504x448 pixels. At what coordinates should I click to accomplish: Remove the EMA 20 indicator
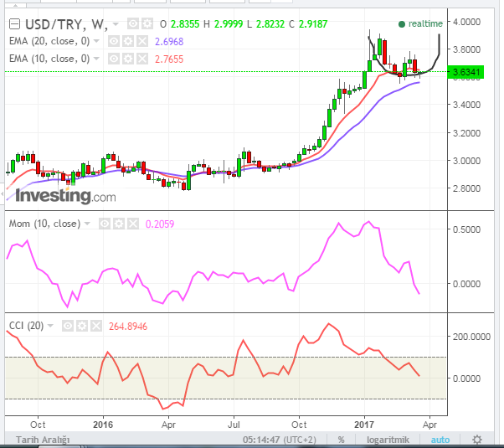coord(142,41)
